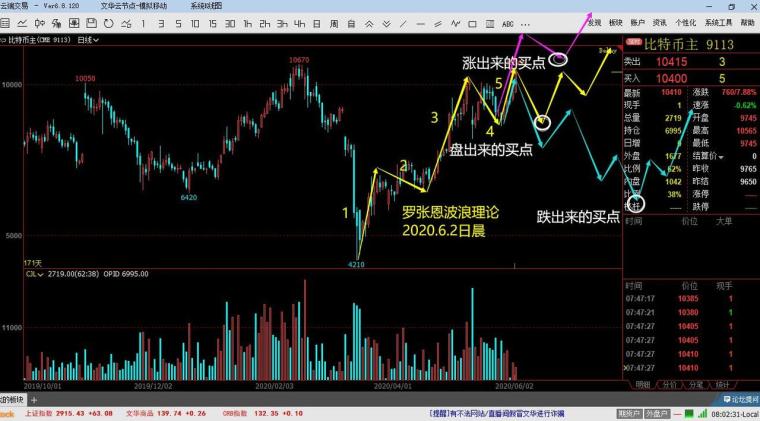Viewport: 760px width, 421px height.
Task: Click the horizontal line drawing tool
Action: [420, 23]
